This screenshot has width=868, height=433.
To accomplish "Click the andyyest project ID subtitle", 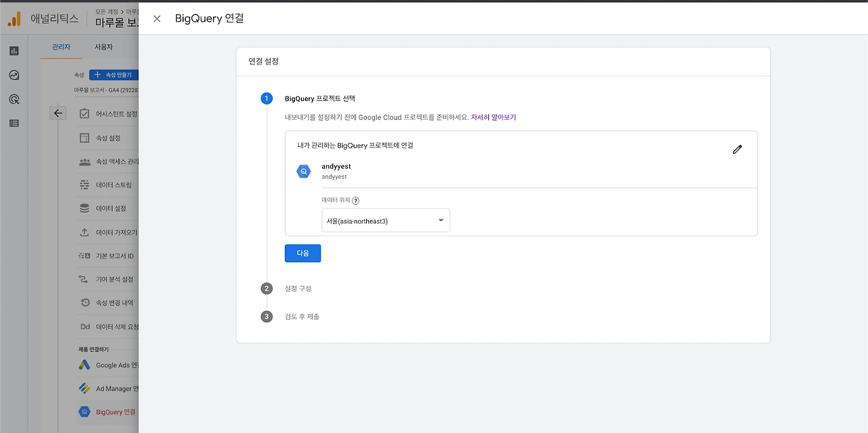I will click(334, 177).
